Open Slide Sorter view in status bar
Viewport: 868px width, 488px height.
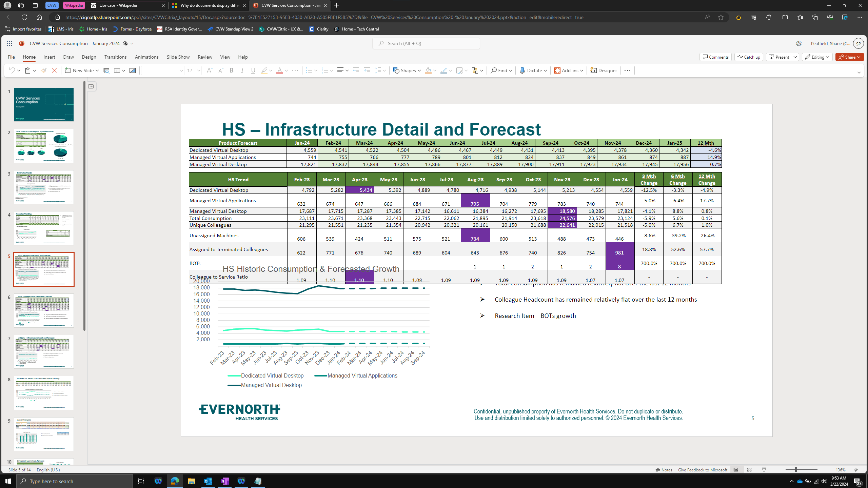[749, 470]
